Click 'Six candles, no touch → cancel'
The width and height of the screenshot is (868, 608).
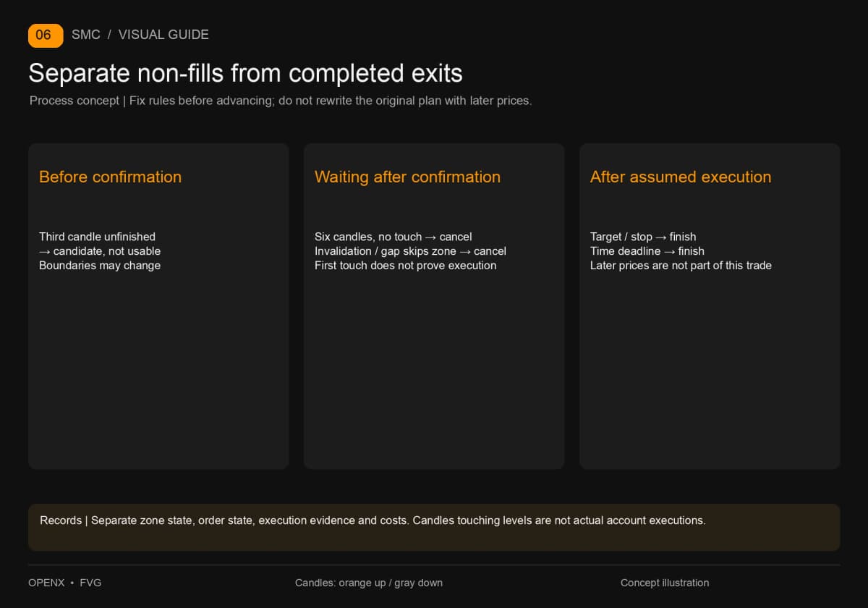pyautogui.click(x=393, y=237)
